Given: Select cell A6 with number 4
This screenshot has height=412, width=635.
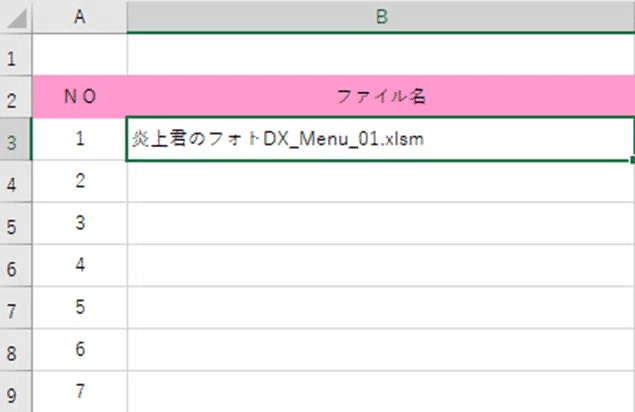Looking at the screenshot, I should [x=80, y=265].
